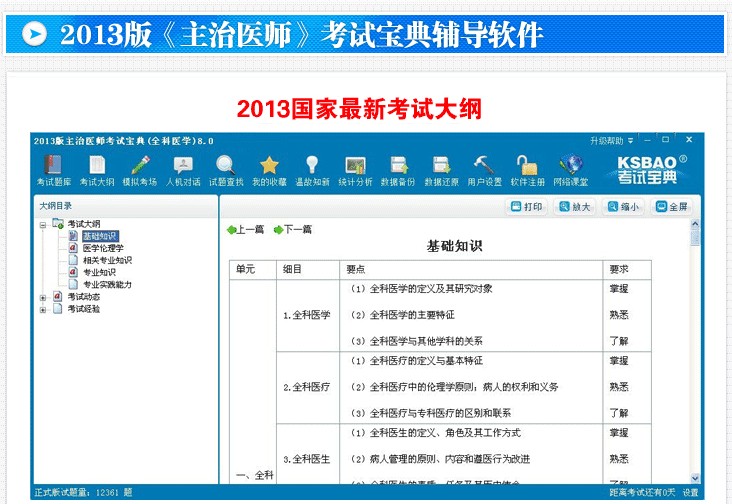
Task: Open 试题查找 question search
Action: pos(226,171)
